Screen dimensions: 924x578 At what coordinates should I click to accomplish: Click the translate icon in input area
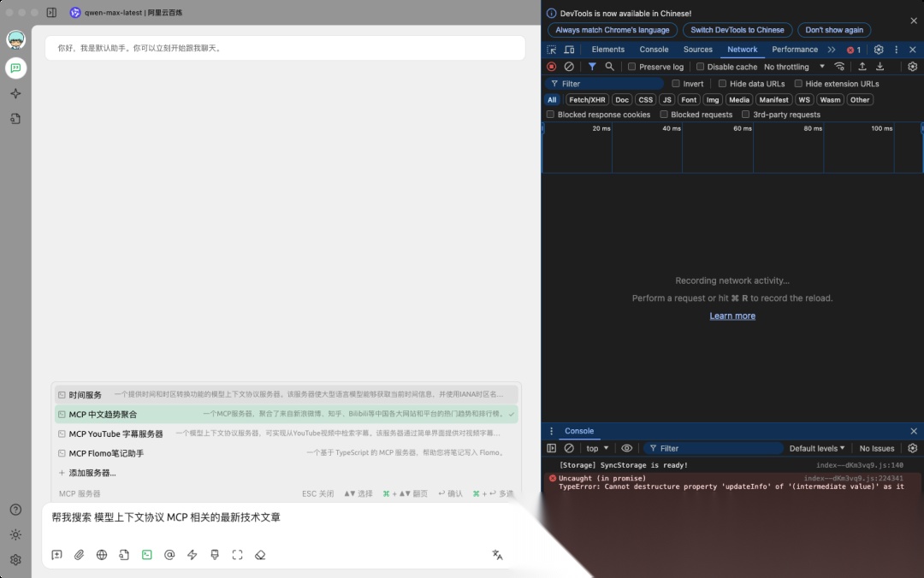497,555
